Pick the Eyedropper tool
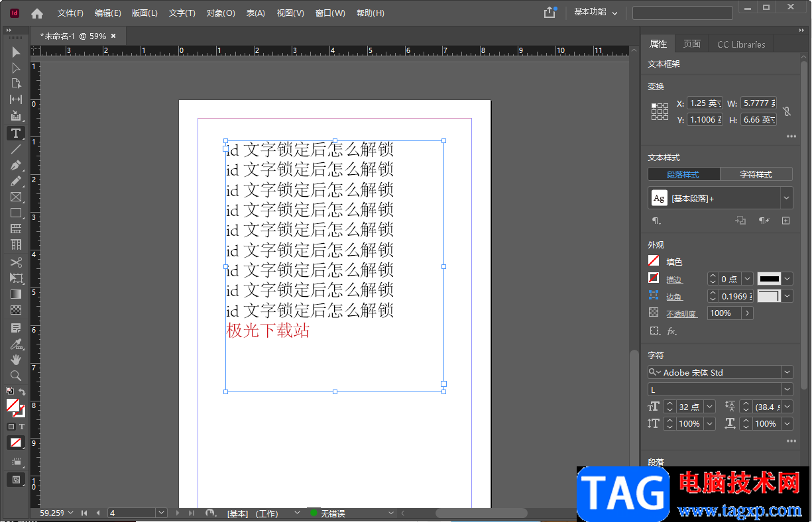Viewport: 812px width, 522px height. 16,344
